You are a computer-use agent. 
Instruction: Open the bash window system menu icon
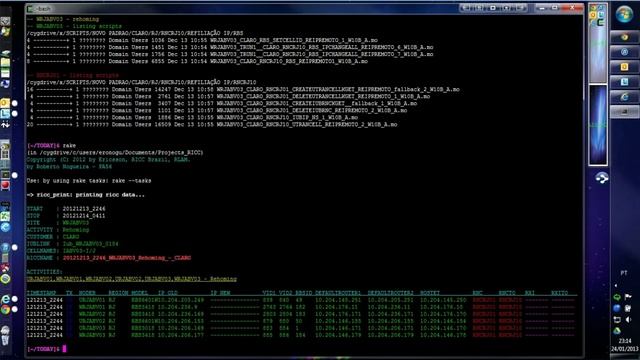click(30, 9)
